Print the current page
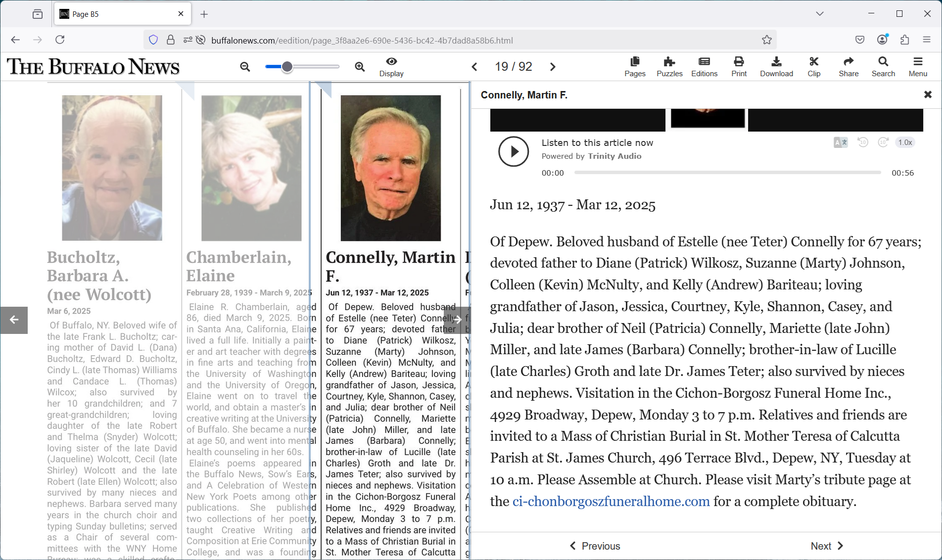Viewport: 942px width, 560px height. tap(739, 67)
